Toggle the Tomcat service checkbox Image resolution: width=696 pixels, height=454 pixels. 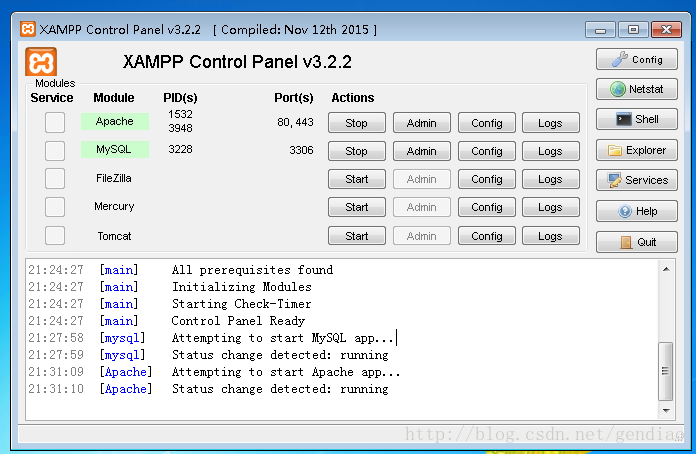(x=55, y=236)
